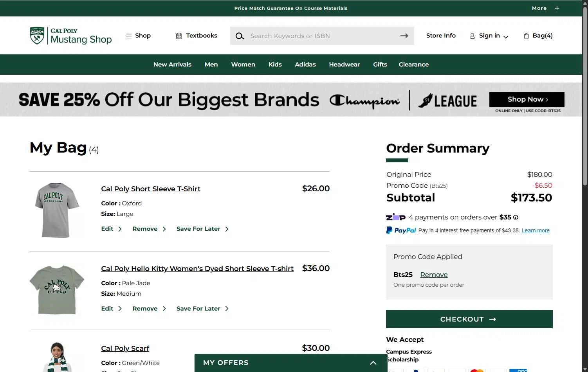Click the Zip payment logo

tap(396, 217)
